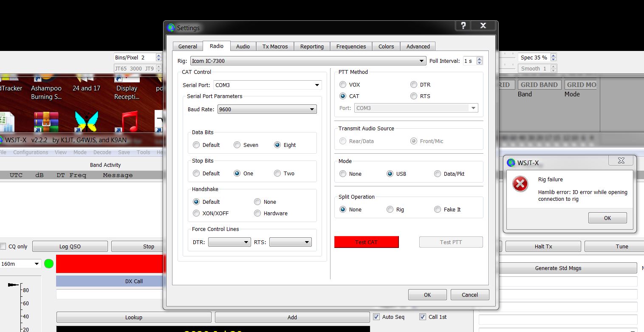Open the 160m band dropdown
This screenshot has width=644, height=332.
(x=20, y=264)
